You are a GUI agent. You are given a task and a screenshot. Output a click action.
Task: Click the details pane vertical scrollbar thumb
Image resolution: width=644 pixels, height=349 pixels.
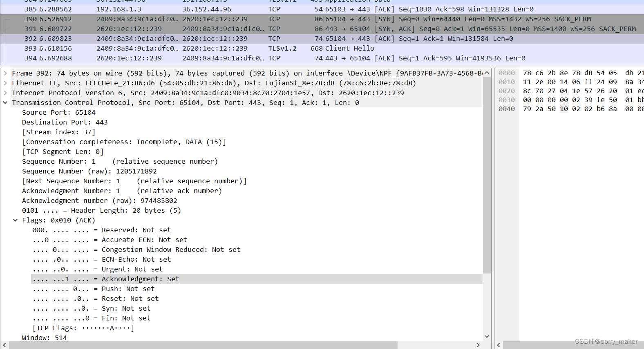487,175
